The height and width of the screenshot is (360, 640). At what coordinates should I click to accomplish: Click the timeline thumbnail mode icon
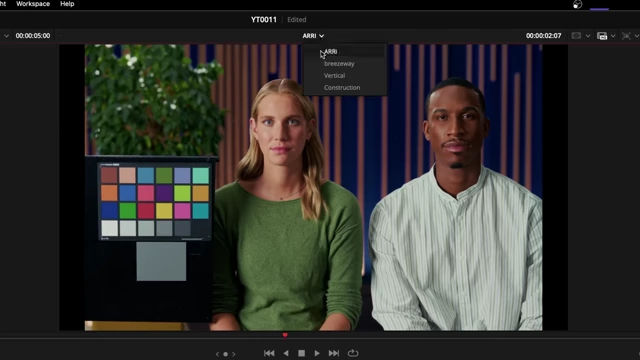[602, 36]
